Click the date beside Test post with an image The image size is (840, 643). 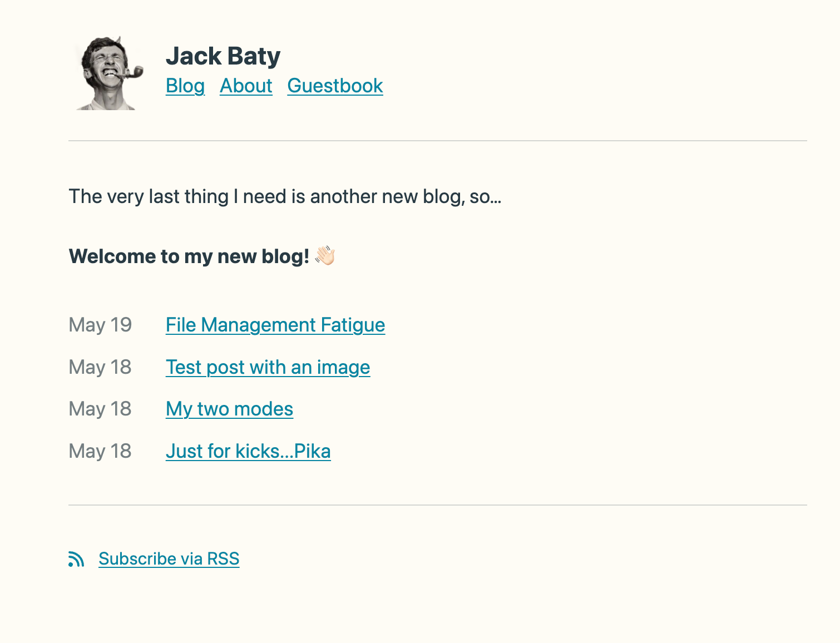coord(100,367)
